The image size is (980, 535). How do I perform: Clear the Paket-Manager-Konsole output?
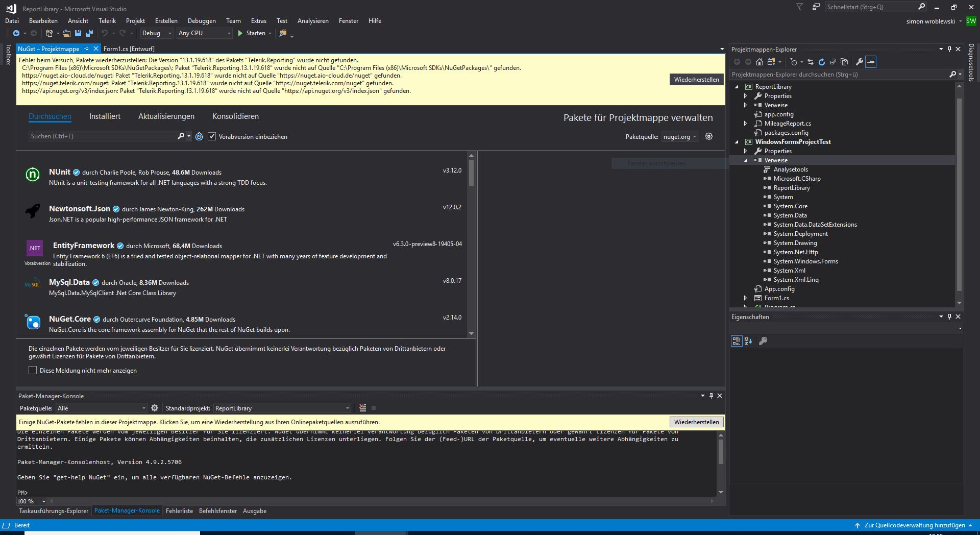click(363, 408)
